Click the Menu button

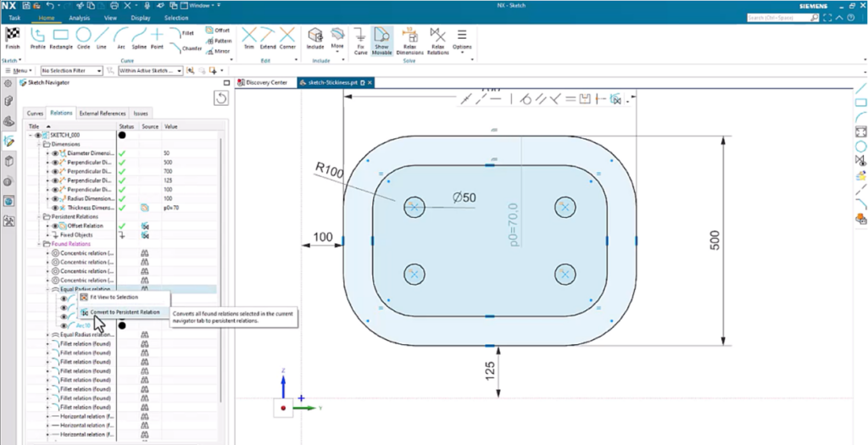pyautogui.click(x=20, y=71)
